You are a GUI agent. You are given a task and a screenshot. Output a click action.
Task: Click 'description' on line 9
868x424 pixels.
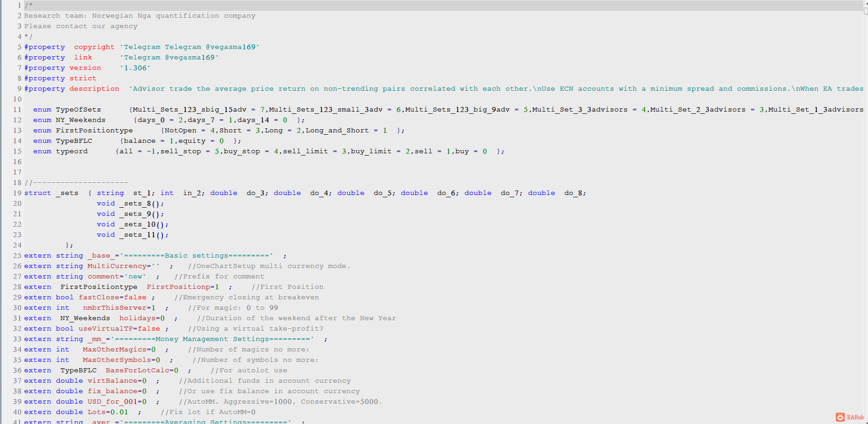[94, 89]
